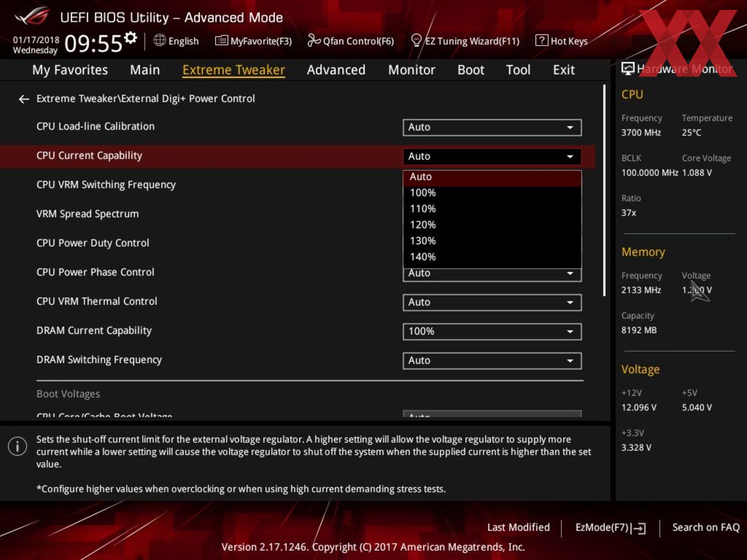Viewport: 747px width, 560px height.
Task: Open CPU Power Phase Control dropdown
Action: coord(492,275)
